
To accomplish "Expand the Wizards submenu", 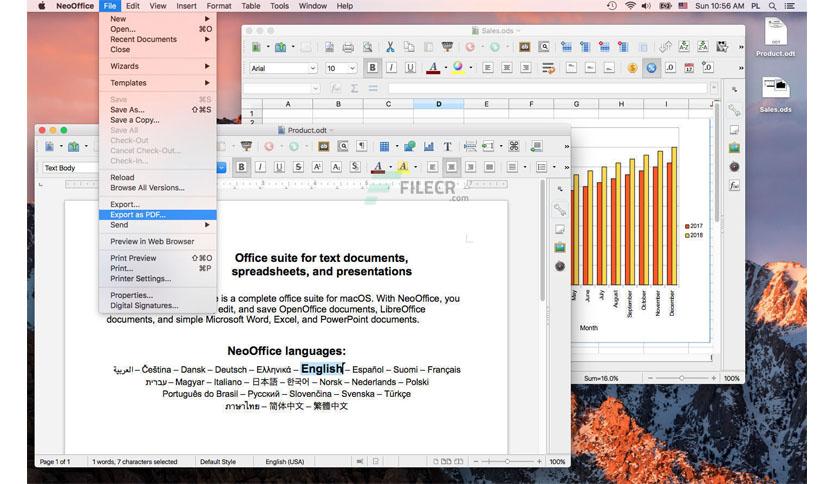I will pyautogui.click(x=158, y=66).
